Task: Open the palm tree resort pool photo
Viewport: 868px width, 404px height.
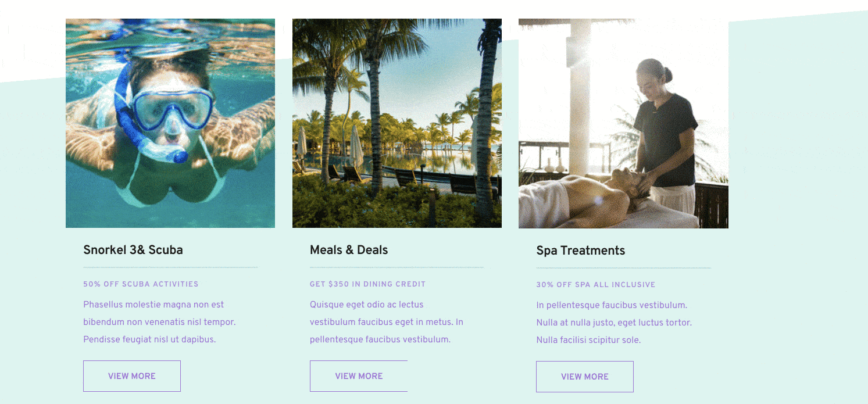Action: coord(397,123)
